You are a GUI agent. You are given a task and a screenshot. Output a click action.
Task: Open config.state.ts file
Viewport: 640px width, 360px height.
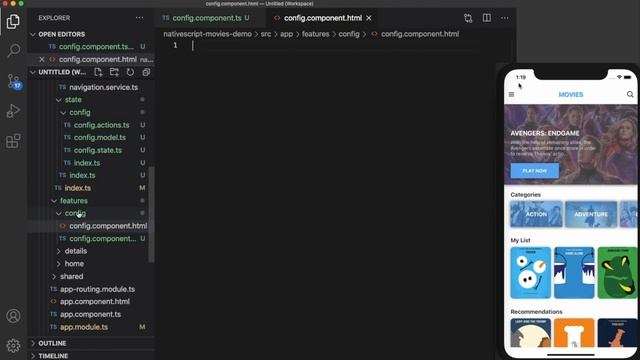98,150
